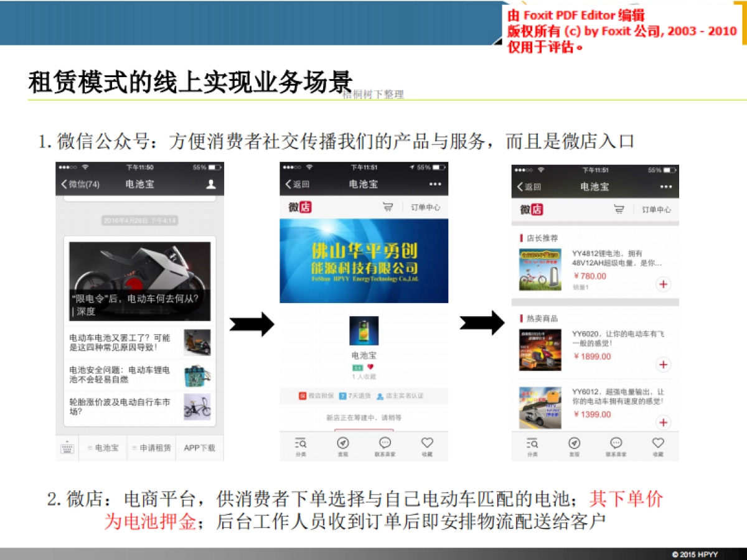Open the shopping cart above the 佛山华平勇创 banner

tap(388, 207)
